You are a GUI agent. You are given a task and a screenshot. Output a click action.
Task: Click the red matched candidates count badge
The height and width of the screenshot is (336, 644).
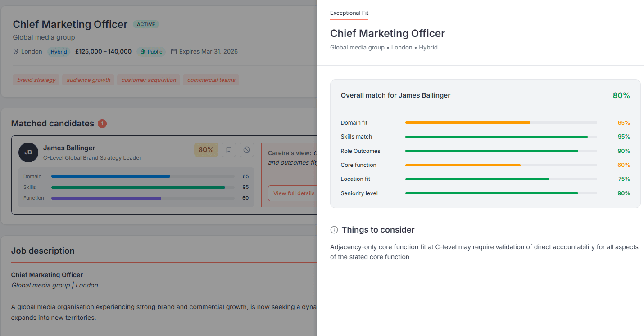102,124
